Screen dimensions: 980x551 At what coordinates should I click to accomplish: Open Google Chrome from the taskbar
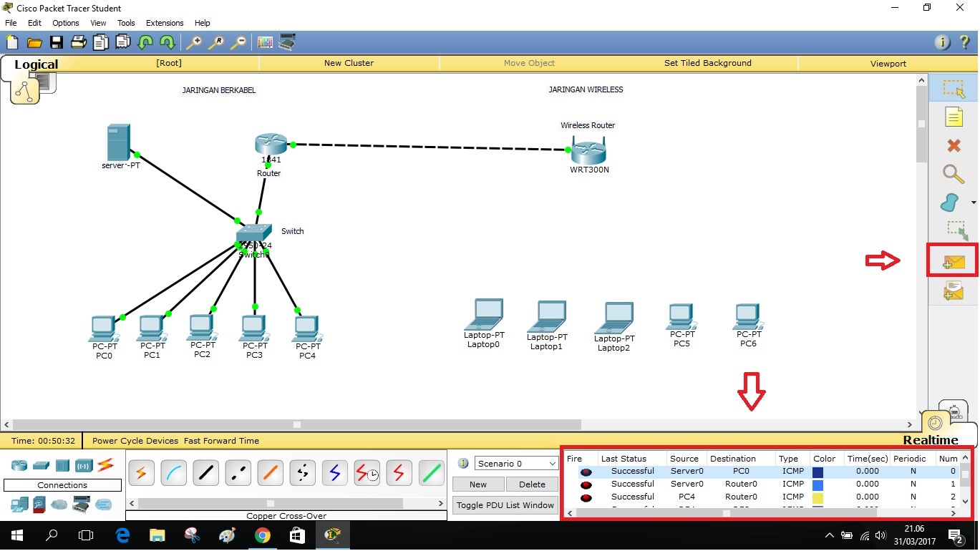coord(262,535)
